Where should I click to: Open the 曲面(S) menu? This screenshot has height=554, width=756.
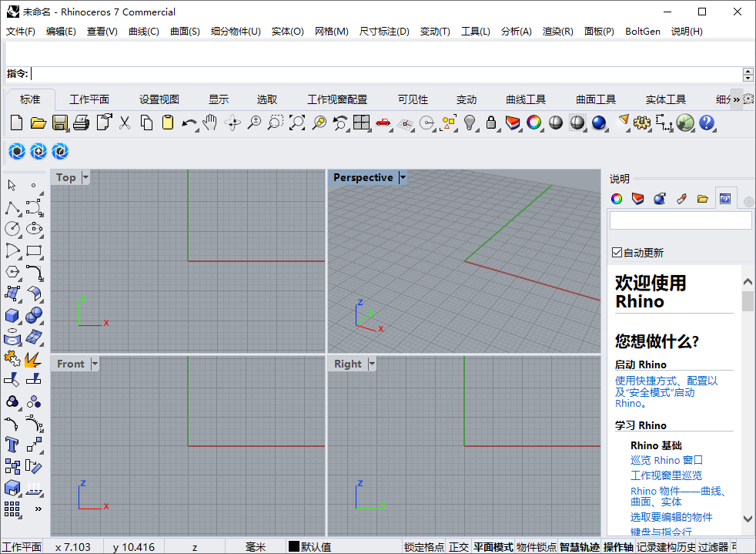[x=185, y=32]
